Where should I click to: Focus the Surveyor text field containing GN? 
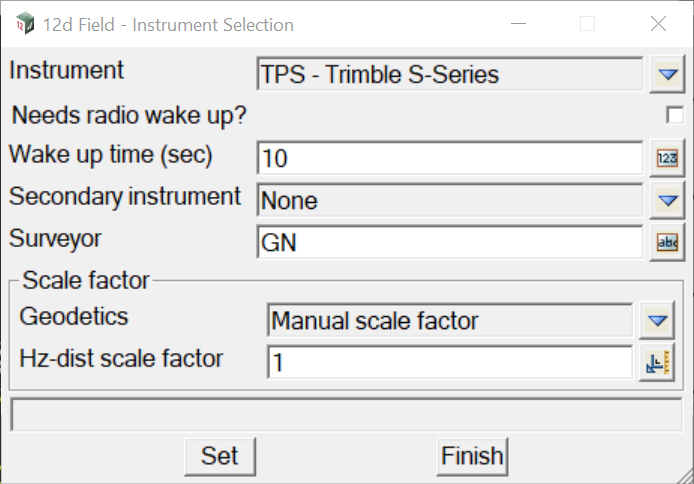(450, 242)
